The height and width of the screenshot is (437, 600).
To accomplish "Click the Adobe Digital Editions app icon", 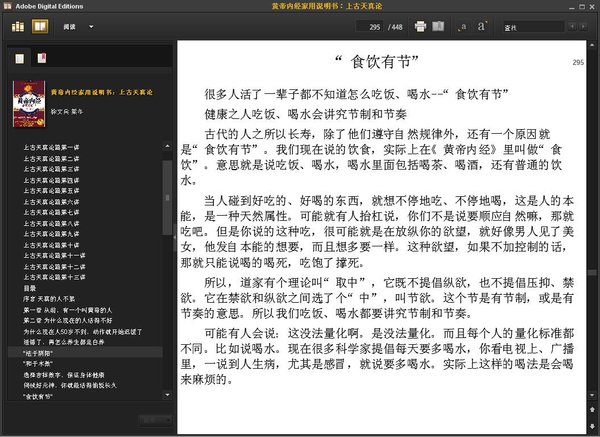I will pos(7,6).
